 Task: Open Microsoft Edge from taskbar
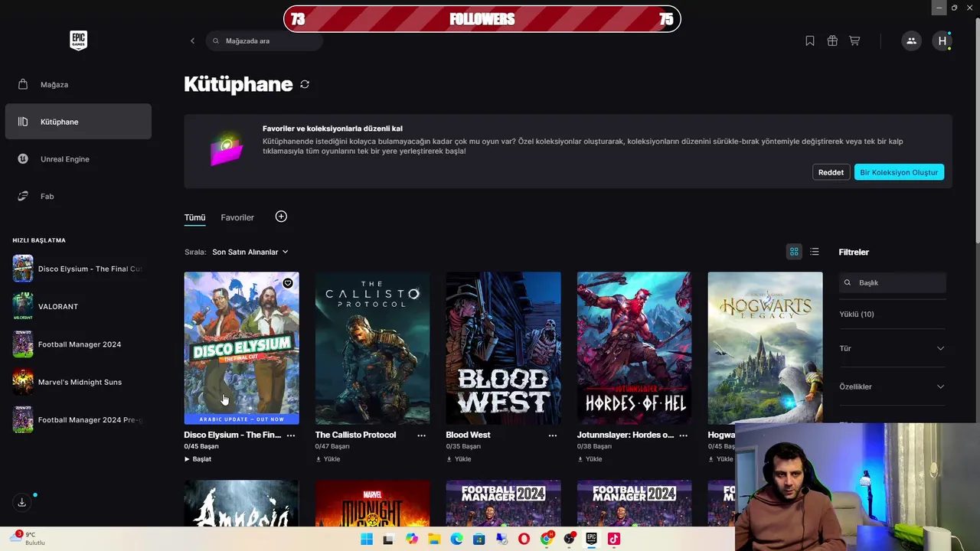456,539
